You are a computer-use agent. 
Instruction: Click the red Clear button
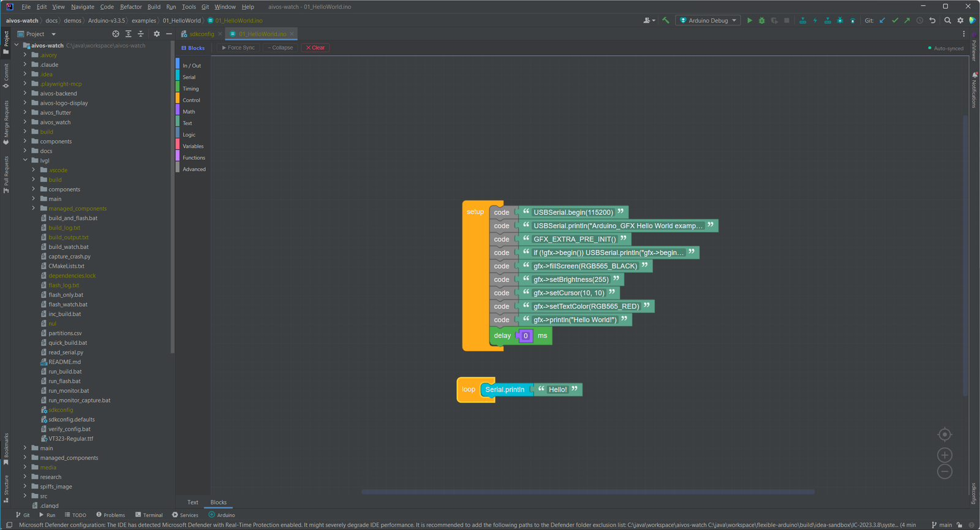(x=315, y=48)
